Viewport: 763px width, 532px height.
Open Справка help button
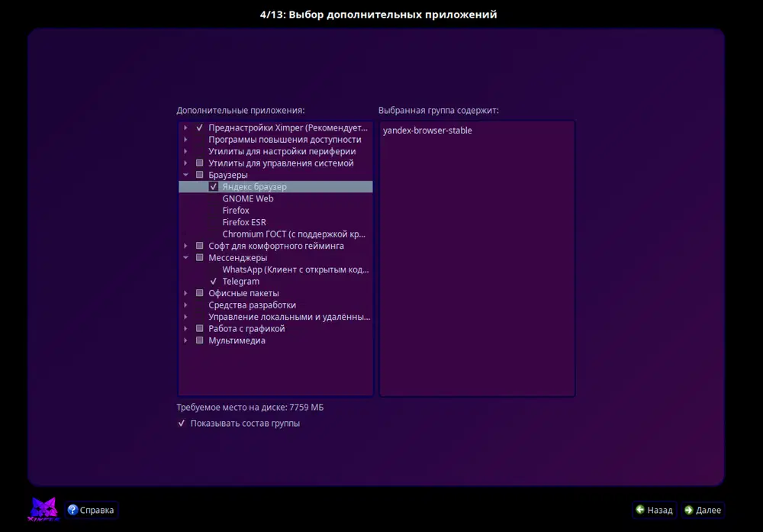pyautogui.click(x=92, y=510)
